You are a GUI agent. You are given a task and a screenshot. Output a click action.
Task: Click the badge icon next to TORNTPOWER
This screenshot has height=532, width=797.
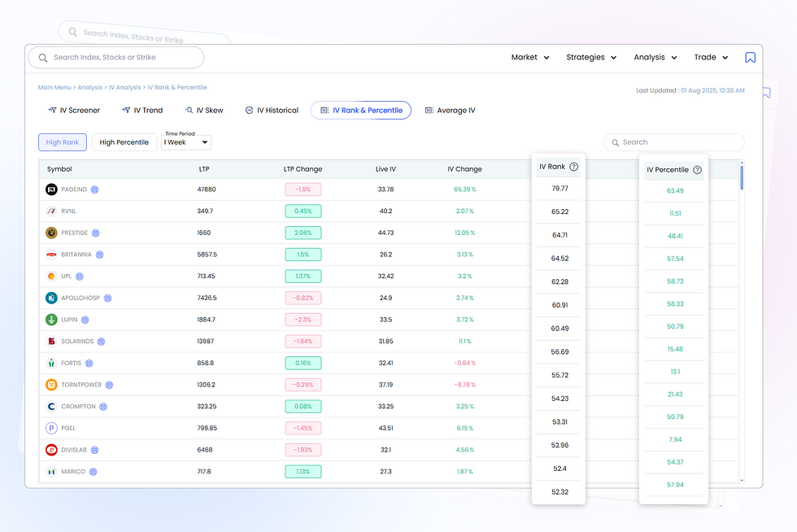click(109, 385)
